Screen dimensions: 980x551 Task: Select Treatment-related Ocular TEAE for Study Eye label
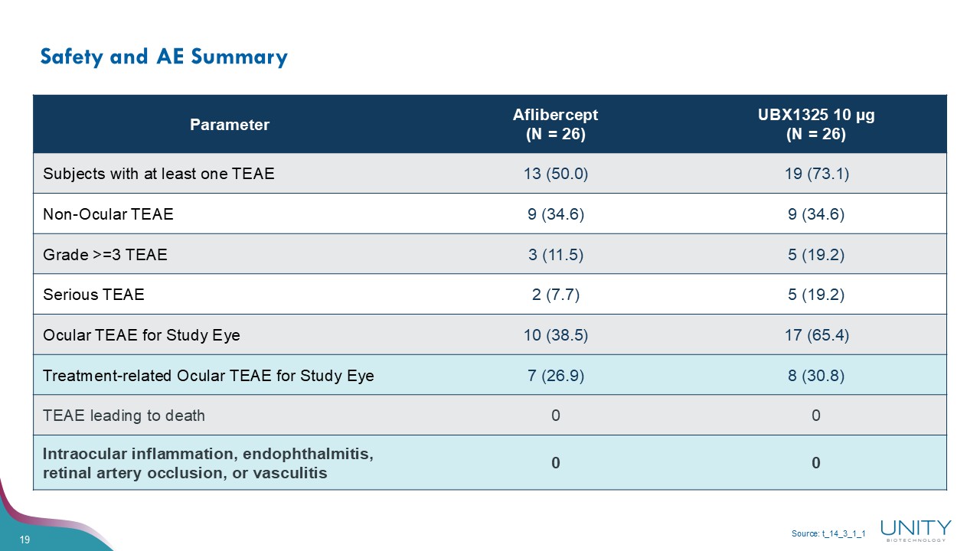[208, 376]
